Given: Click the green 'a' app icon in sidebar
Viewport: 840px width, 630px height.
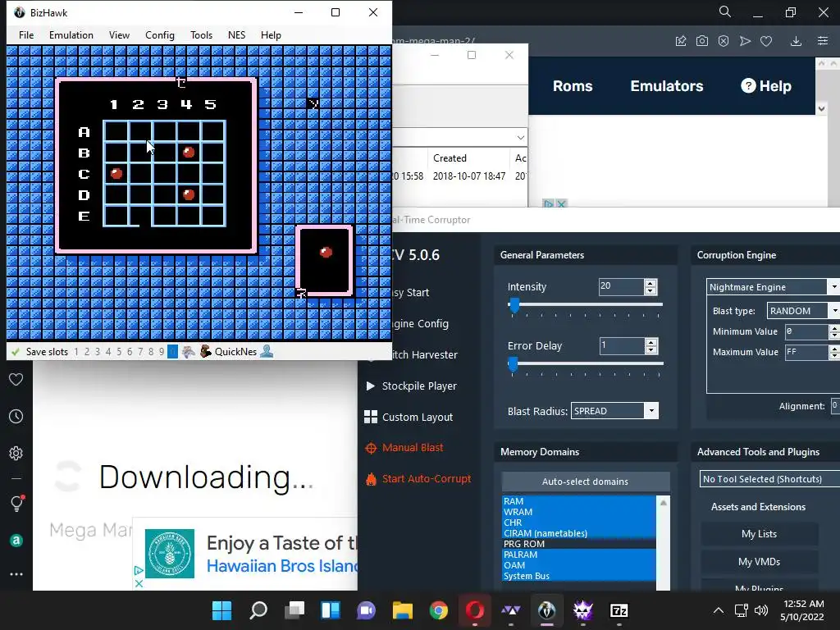Looking at the screenshot, I should tap(16, 541).
